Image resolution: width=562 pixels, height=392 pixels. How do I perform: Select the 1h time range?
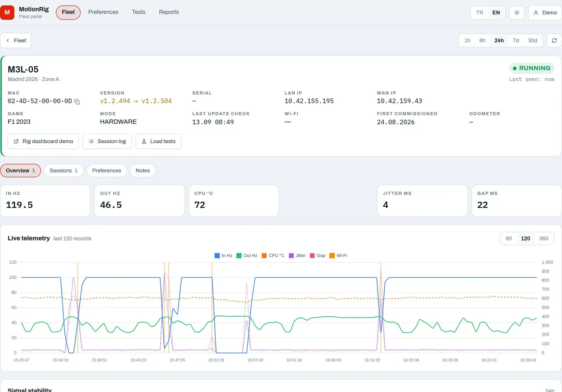pyautogui.click(x=467, y=40)
